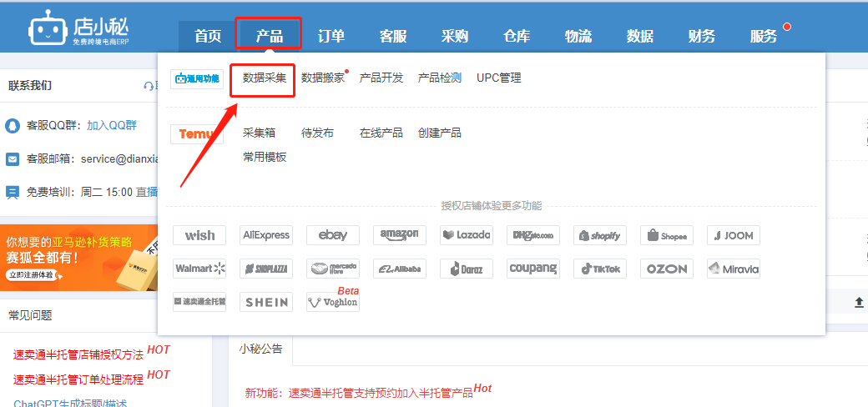Open 速卖通半托管订单处理流程 link
The width and height of the screenshot is (868, 407).
pyautogui.click(x=78, y=380)
